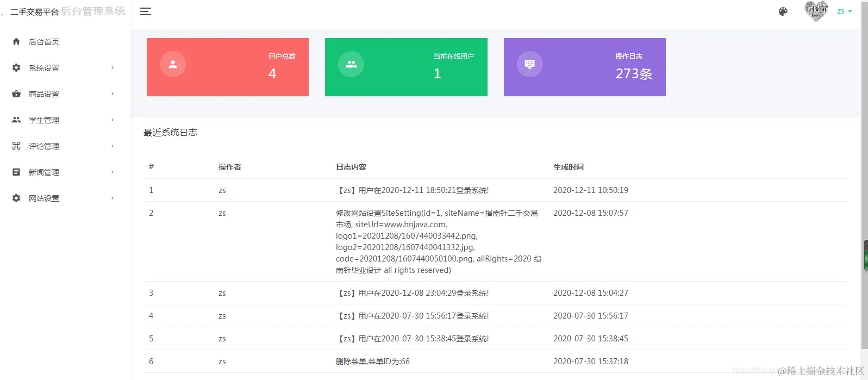Click the command icon next to 评论管理
This screenshot has width=868, height=380.
coord(16,146)
